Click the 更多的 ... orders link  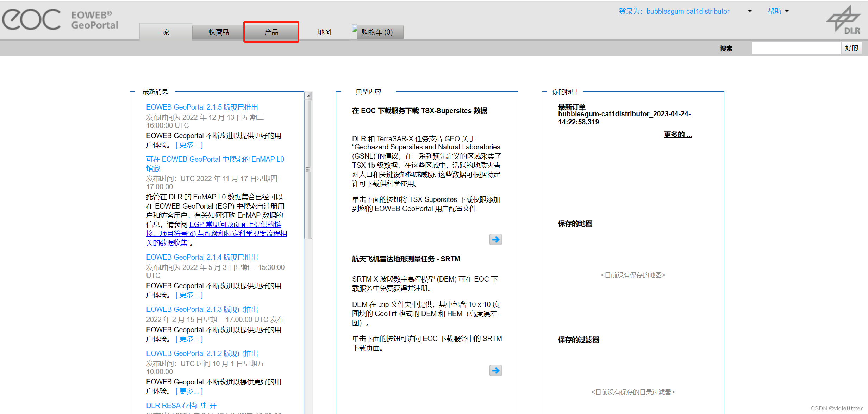pos(677,135)
